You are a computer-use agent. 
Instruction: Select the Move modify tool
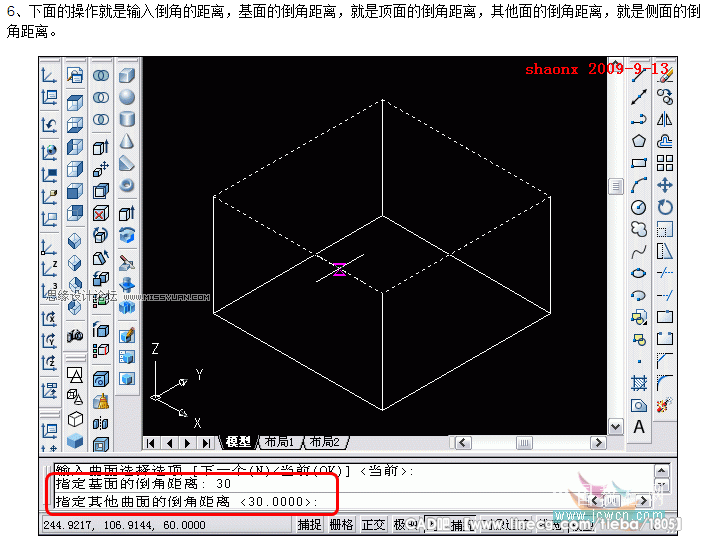(x=665, y=185)
